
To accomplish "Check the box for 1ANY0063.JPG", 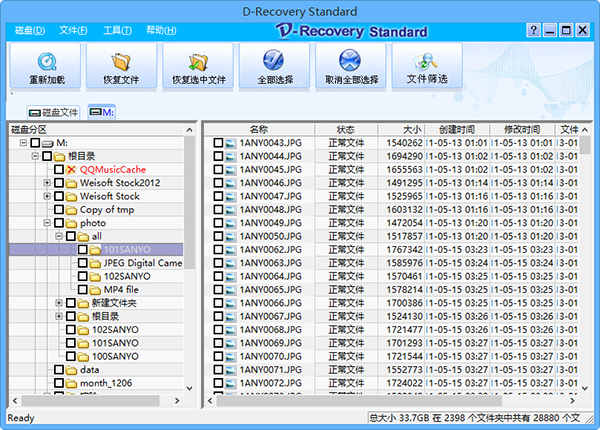I will pyautogui.click(x=218, y=263).
